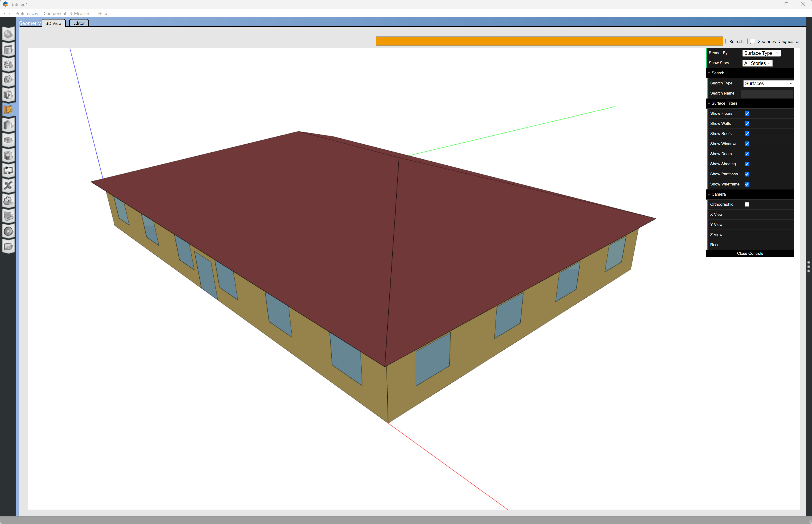The height and width of the screenshot is (524, 812).
Task: Open the Components & Measures menu
Action: (68, 14)
